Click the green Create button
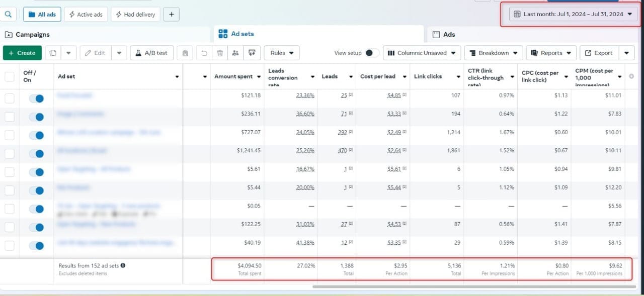Viewport: 644px width, 296px height. click(22, 53)
